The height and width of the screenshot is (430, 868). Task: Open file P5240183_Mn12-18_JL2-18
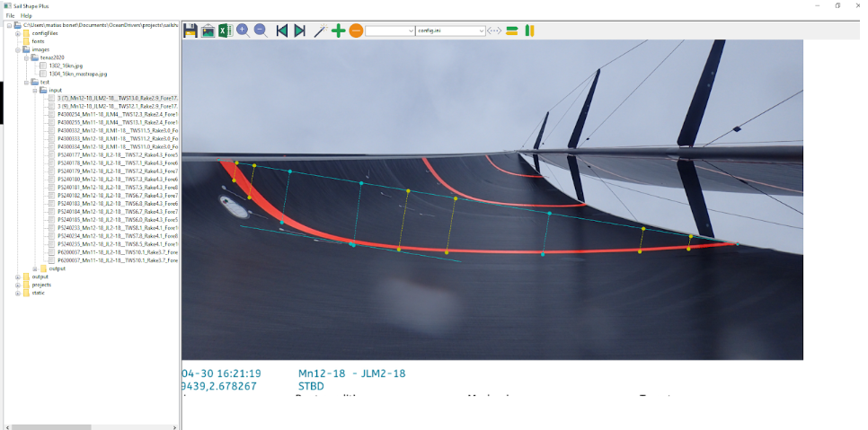pyautogui.click(x=117, y=204)
